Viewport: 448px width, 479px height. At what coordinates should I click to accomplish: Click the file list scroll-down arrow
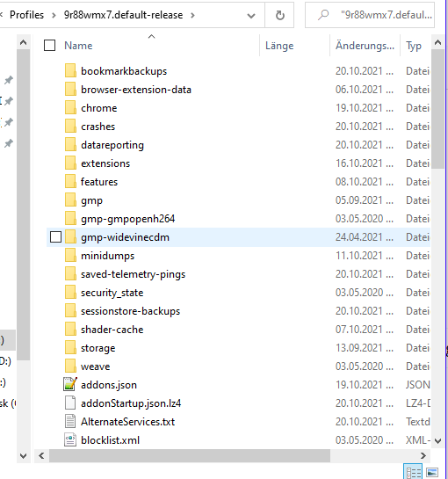437,441
